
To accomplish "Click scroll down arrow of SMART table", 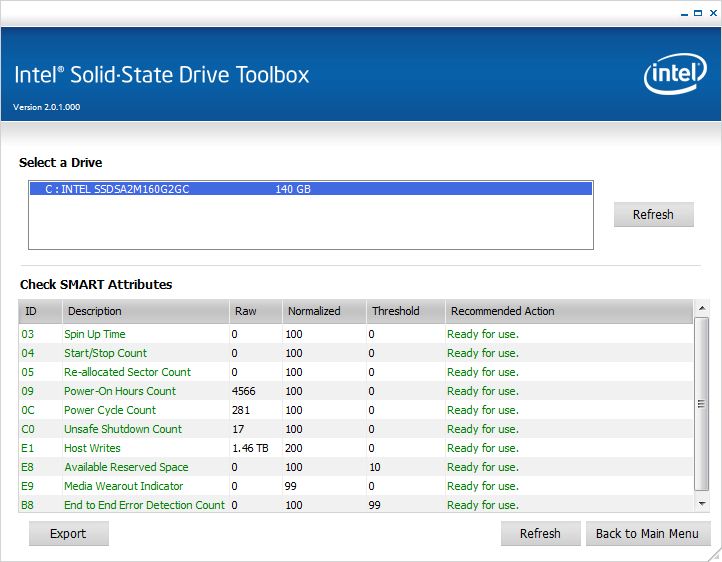I will [x=701, y=504].
